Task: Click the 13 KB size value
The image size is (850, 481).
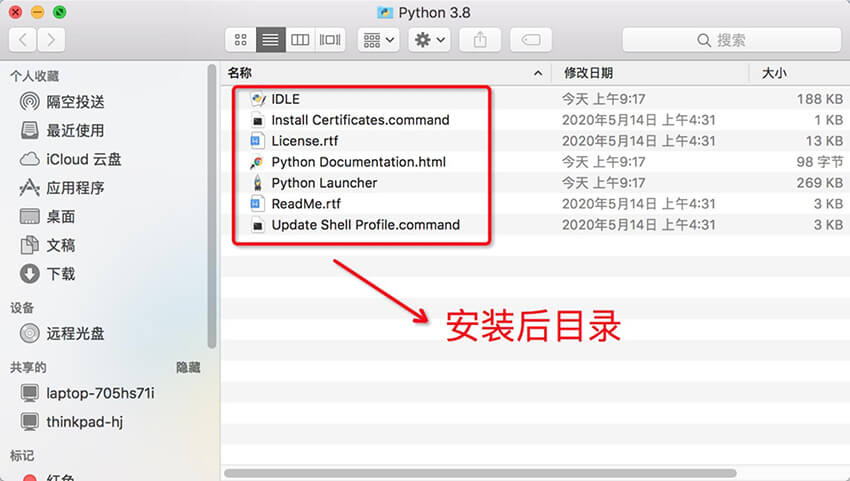Action: pyautogui.click(x=824, y=141)
